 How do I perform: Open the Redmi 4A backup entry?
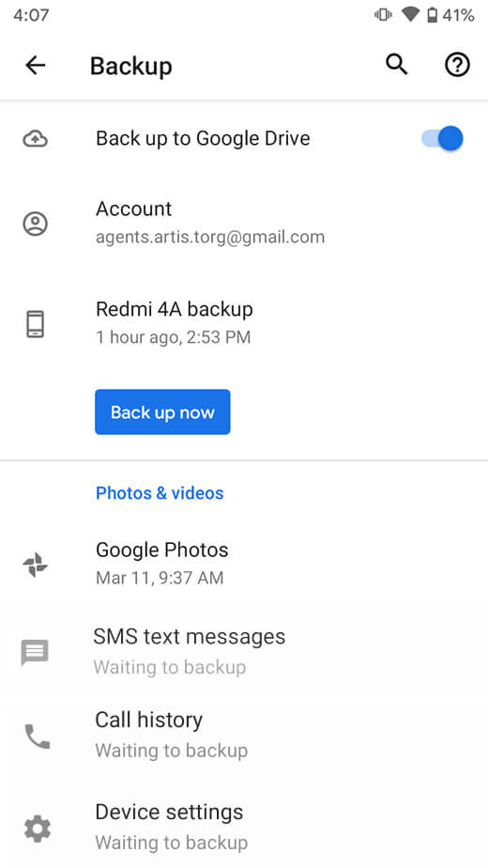(x=244, y=323)
